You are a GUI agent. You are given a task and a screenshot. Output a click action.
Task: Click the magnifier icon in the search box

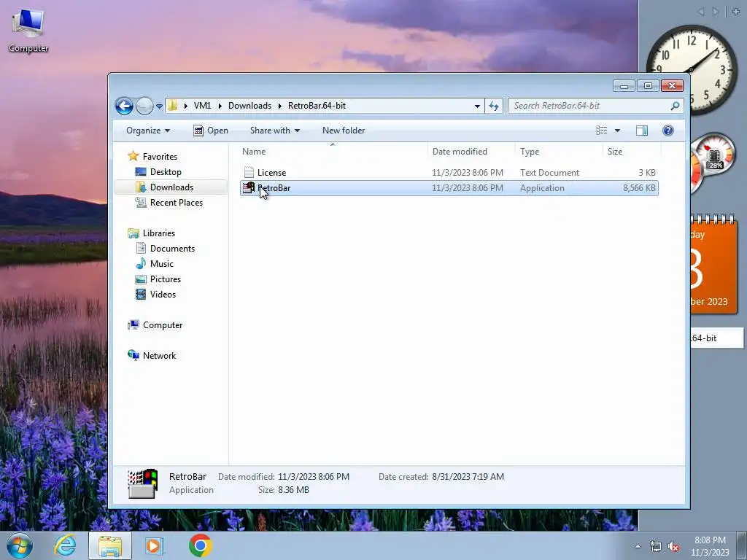[x=675, y=106]
